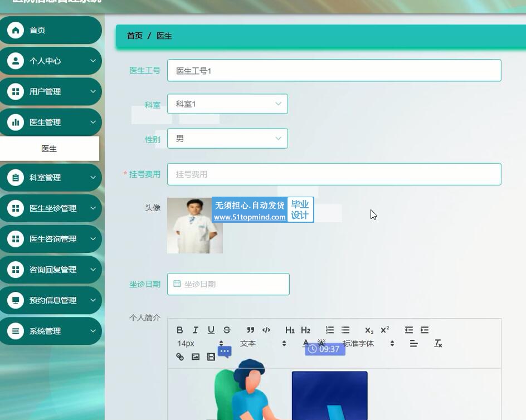This screenshot has width=526, height=420.
Task: Apply subscript formatting
Action: tap(369, 330)
